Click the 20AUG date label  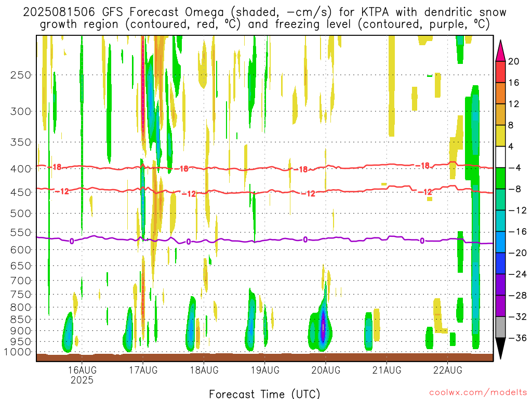[x=326, y=370]
